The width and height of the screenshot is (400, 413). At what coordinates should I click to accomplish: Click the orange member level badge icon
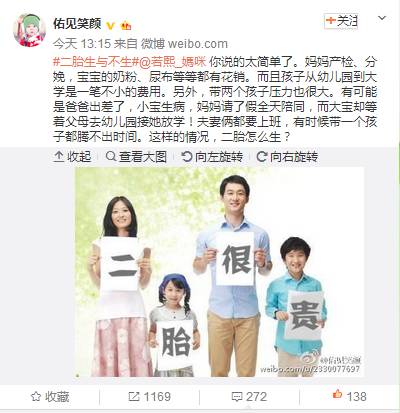(126, 25)
